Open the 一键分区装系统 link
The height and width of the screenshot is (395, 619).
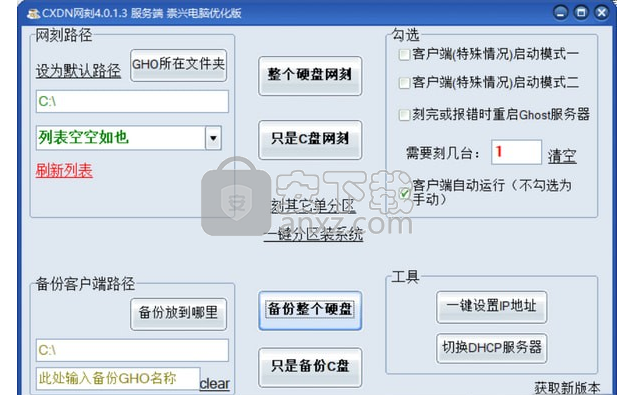coord(313,234)
